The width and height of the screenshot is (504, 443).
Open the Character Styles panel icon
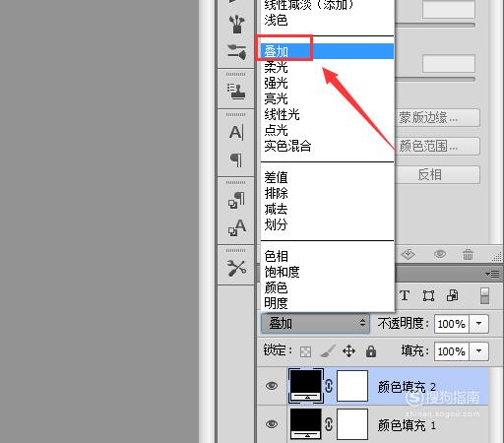point(236,227)
